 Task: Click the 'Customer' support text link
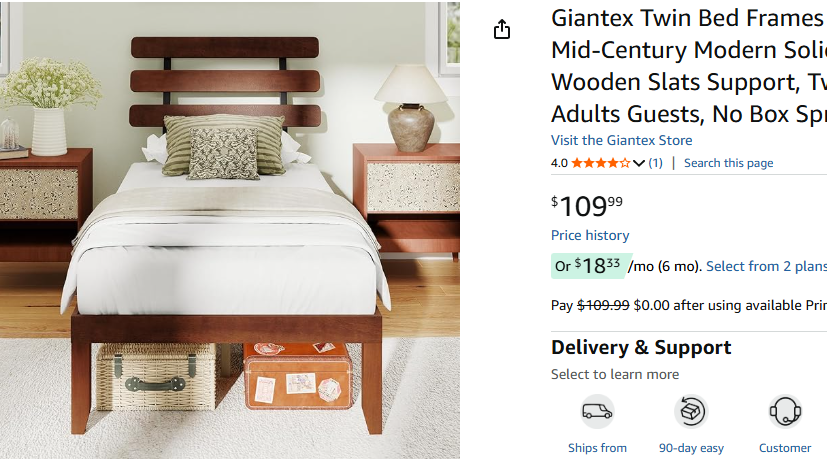(x=785, y=448)
